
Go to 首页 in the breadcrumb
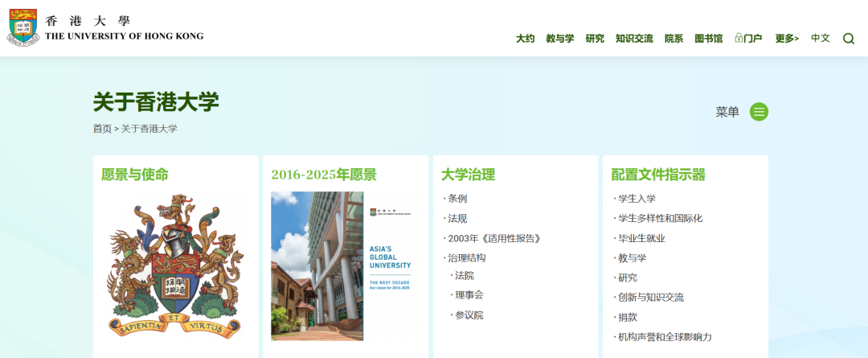click(x=102, y=129)
